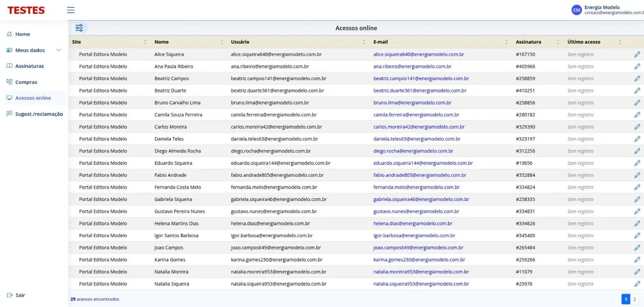Click Sair to log out
Screen dimensions: 644x307
coord(20,295)
